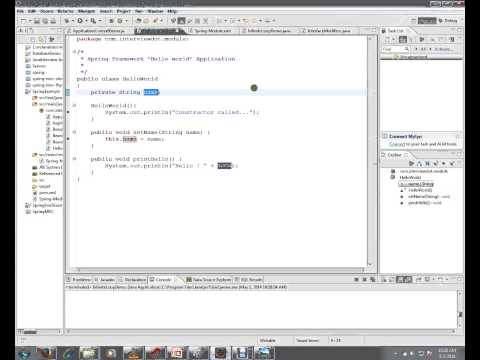Screen dimensions: 480x360
Task: Open the File menu
Action: point(20,11)
